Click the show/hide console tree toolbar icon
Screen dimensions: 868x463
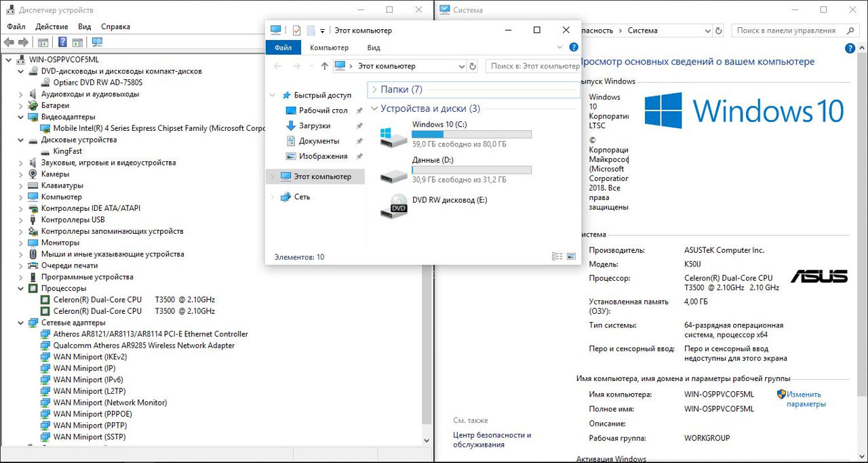[x=43, y=42]
